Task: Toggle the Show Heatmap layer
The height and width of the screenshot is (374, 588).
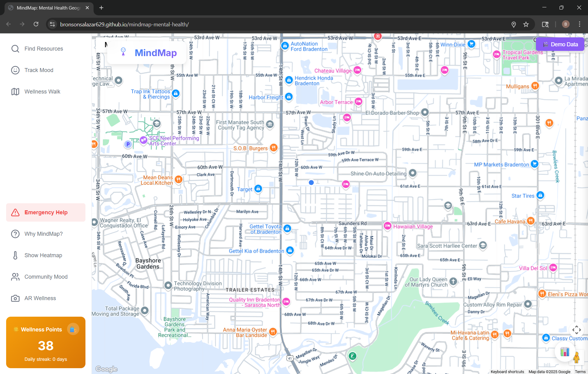Action: coord(43,255)
